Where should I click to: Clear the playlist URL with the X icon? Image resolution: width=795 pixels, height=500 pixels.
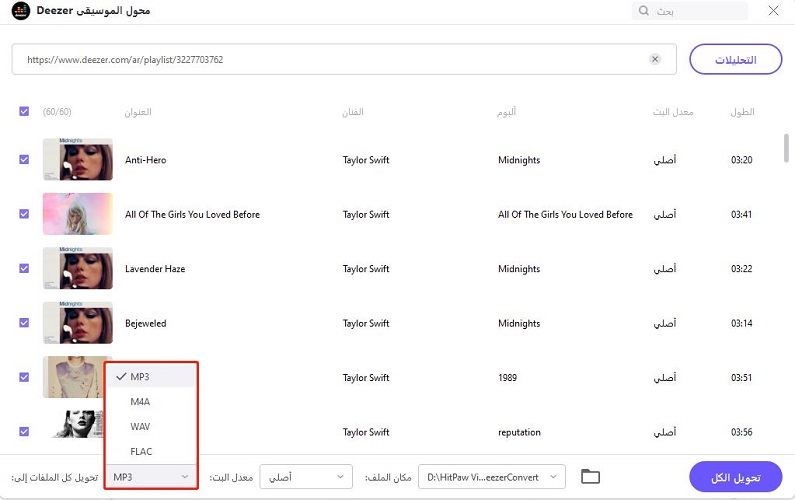click(x=655, y=59)
